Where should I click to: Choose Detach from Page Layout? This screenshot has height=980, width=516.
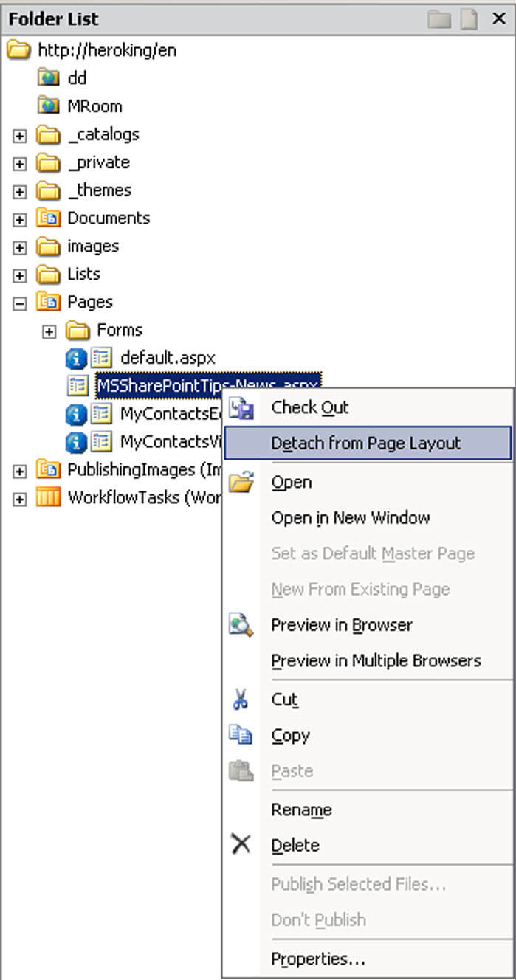pyautogui.click(x=368, y=444)
